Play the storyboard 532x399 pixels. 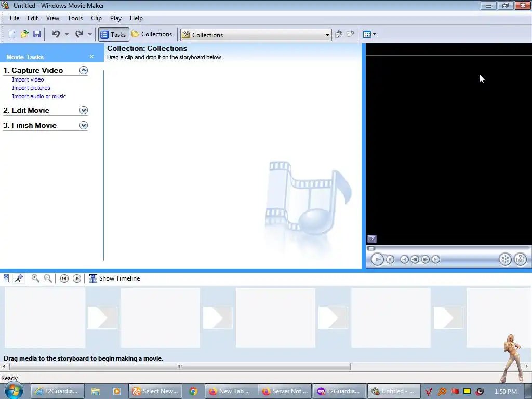click(x=77, y=278)
